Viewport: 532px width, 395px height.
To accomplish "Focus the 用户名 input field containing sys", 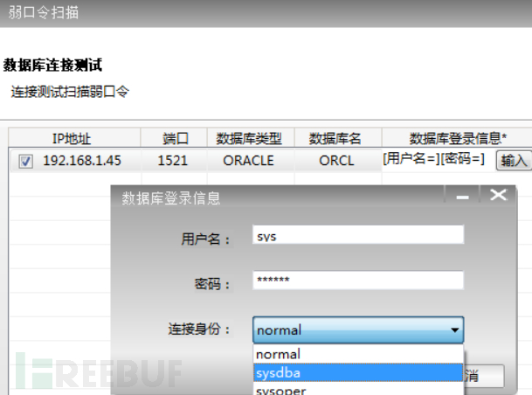I will point(358,234).
